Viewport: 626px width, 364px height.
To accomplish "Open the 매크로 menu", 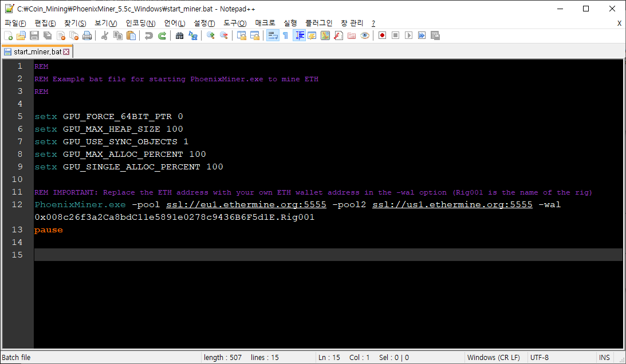I will tap(265, 23).
